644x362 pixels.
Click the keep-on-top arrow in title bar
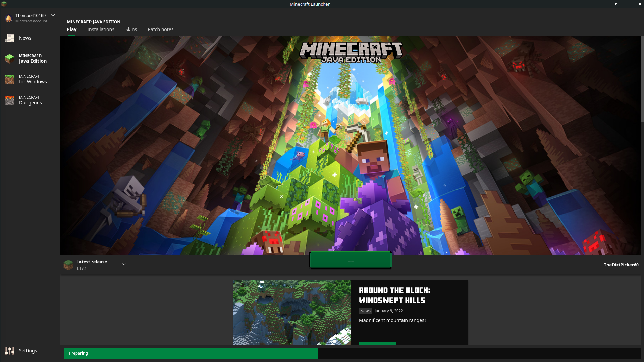616,4
